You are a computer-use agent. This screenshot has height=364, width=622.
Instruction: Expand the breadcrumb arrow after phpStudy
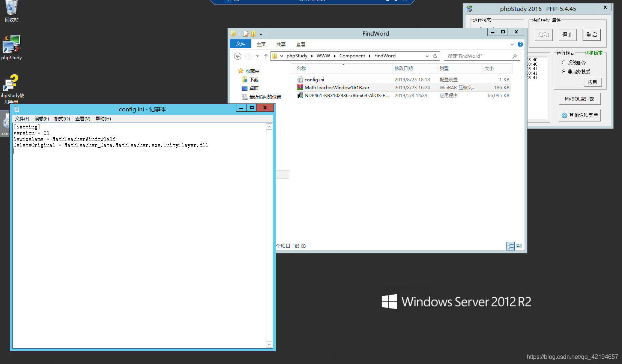pyautogui.click(x=312, y=56)
